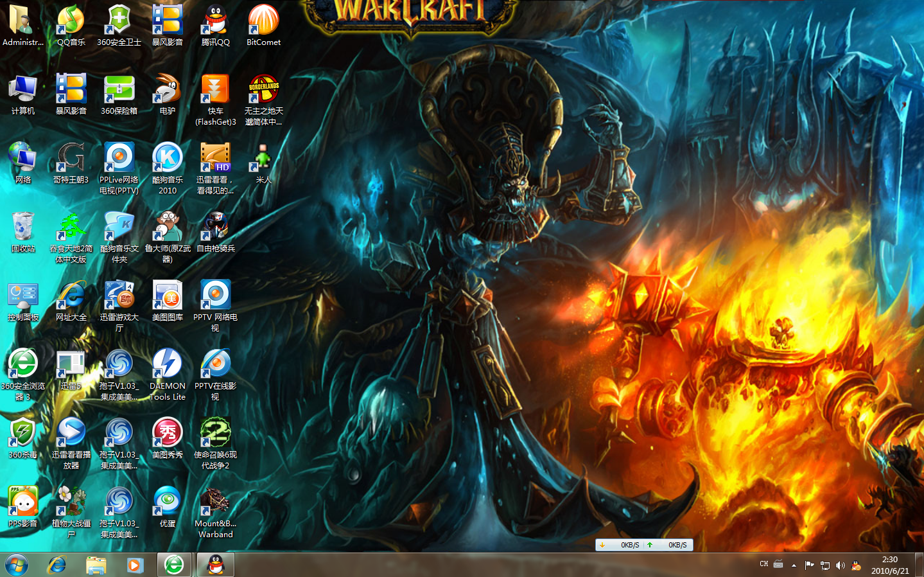The height and width of the screenshot is (577, 924).
Task: Select the 鲁大师 desktop shortcut
Action: (167, 237)
